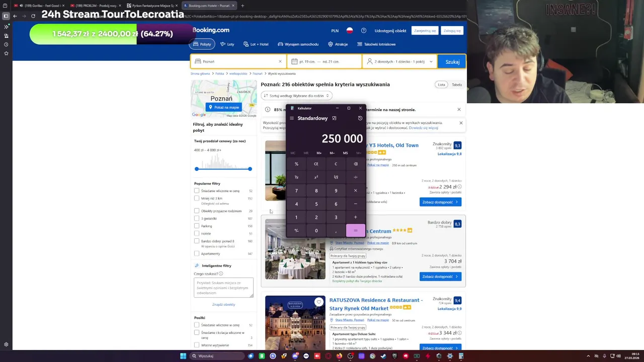This screenshot has width=644, height=362.
Task: Open the Calculator history icon
Action: (360, 118)
